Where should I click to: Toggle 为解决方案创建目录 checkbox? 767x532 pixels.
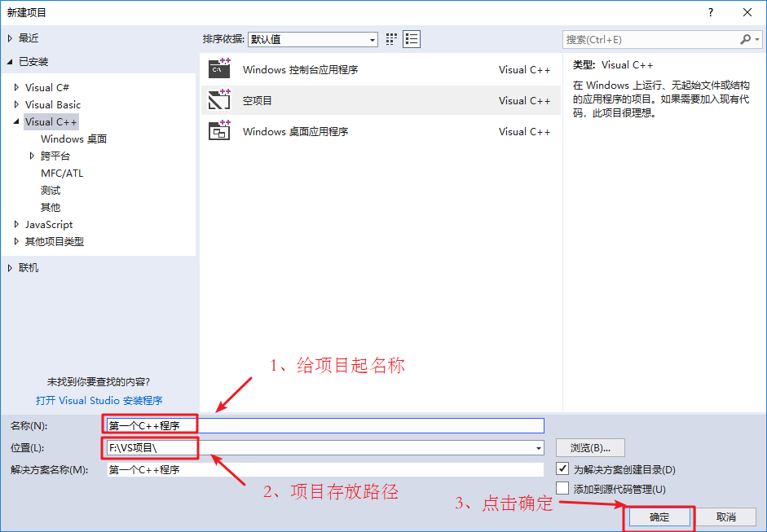pyautogui.click(x=562, y=468)
